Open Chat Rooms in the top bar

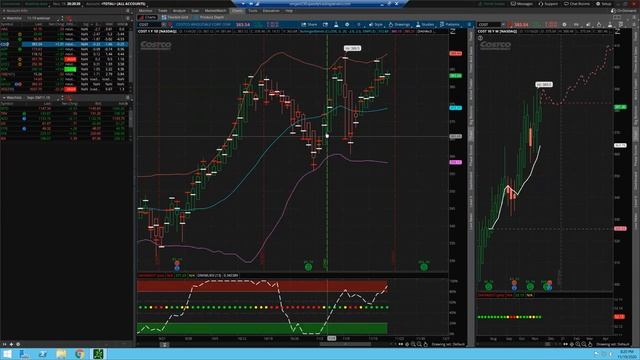[x=576, y=4]
